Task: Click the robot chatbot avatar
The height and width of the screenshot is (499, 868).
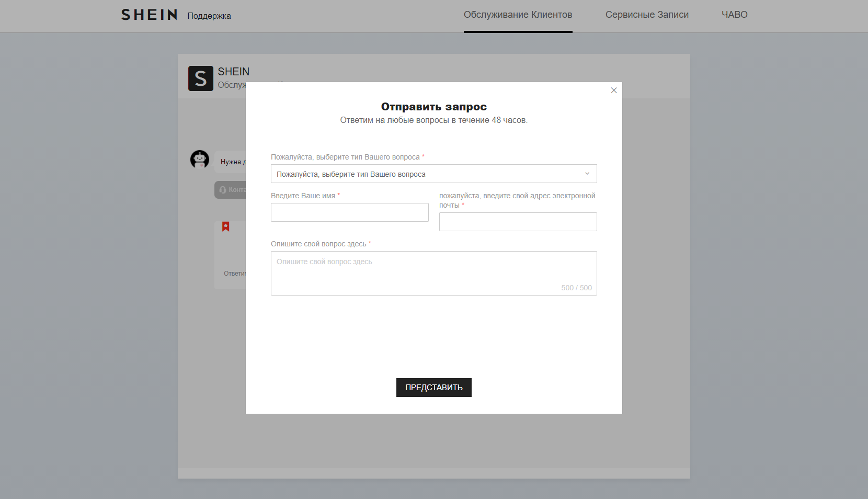Action: click(200, 160)
